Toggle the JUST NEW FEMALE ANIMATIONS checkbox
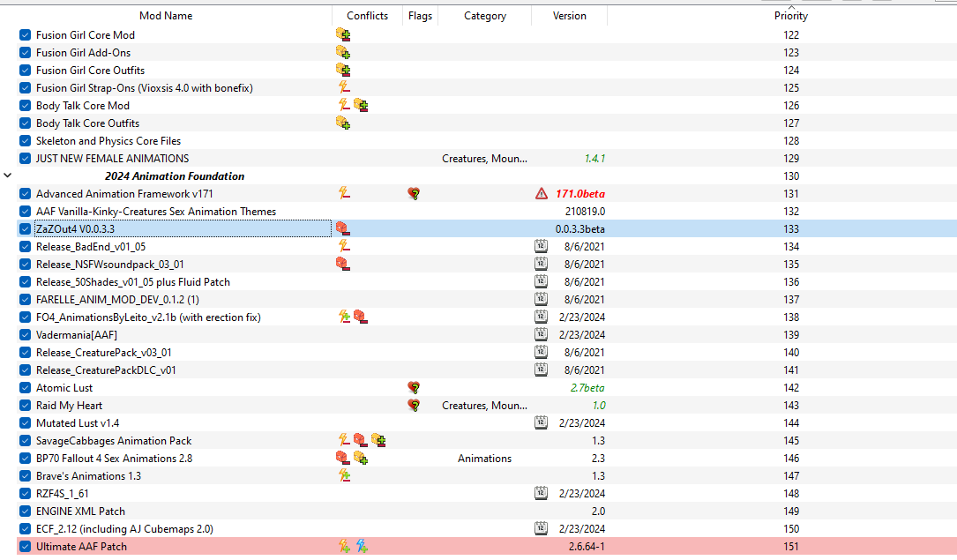957x560 pixels. click(x=25, y=159)
